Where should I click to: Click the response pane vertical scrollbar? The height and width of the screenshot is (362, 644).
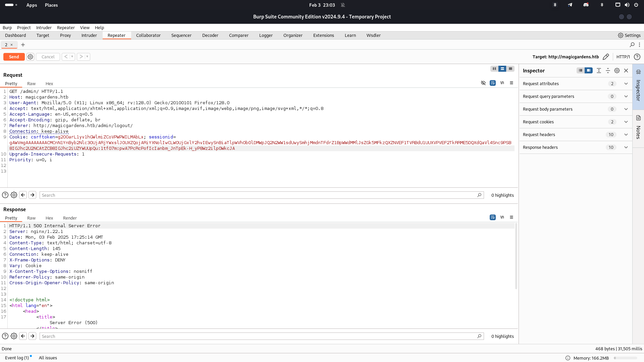(516, 256)
